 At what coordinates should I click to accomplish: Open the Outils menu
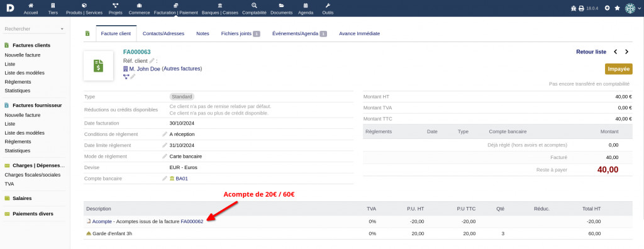[327, 9]
